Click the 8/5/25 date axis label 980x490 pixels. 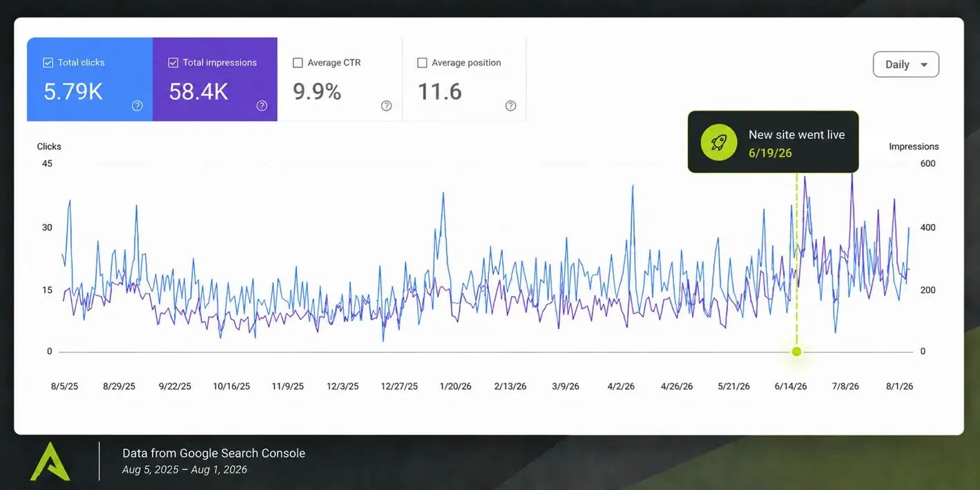(64, 386)
